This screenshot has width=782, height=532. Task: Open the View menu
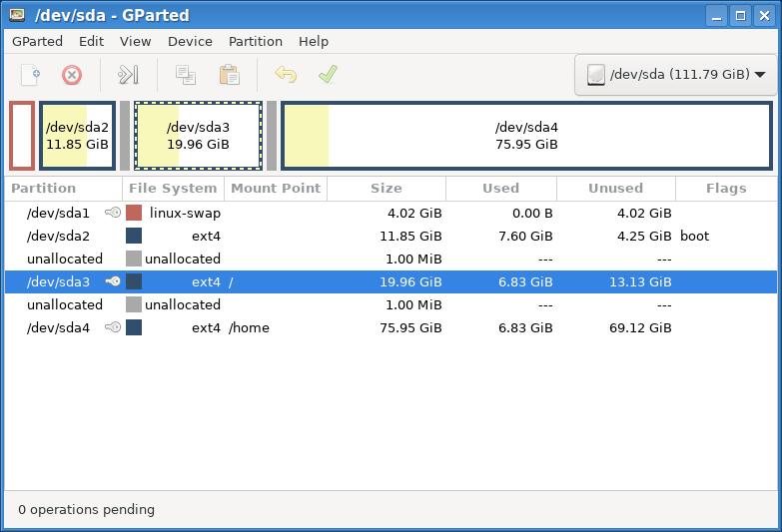click(135, 41)
